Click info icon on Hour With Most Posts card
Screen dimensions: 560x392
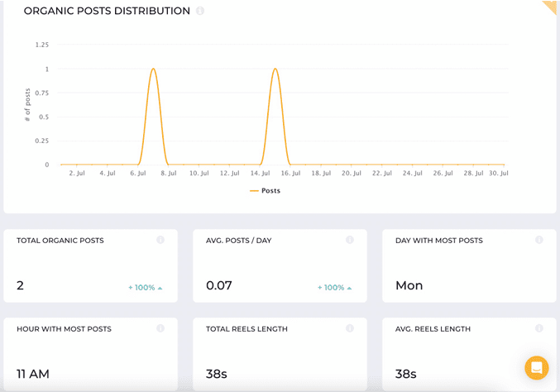click(x=160, y=328)
